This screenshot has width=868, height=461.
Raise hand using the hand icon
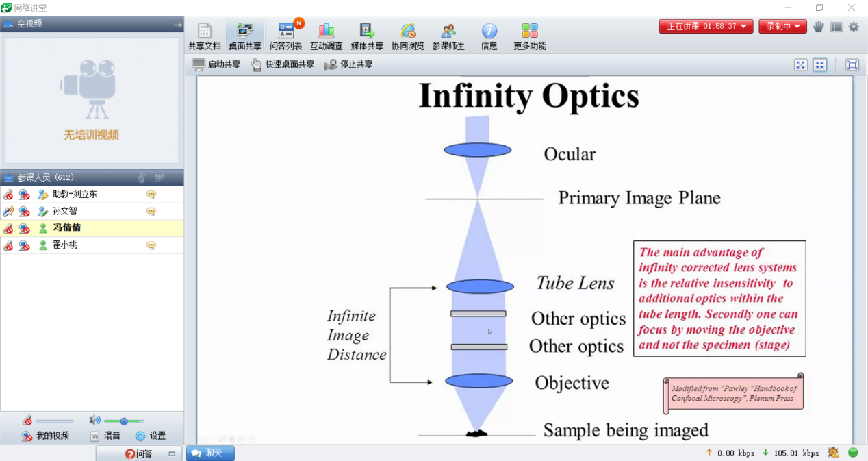818,27
